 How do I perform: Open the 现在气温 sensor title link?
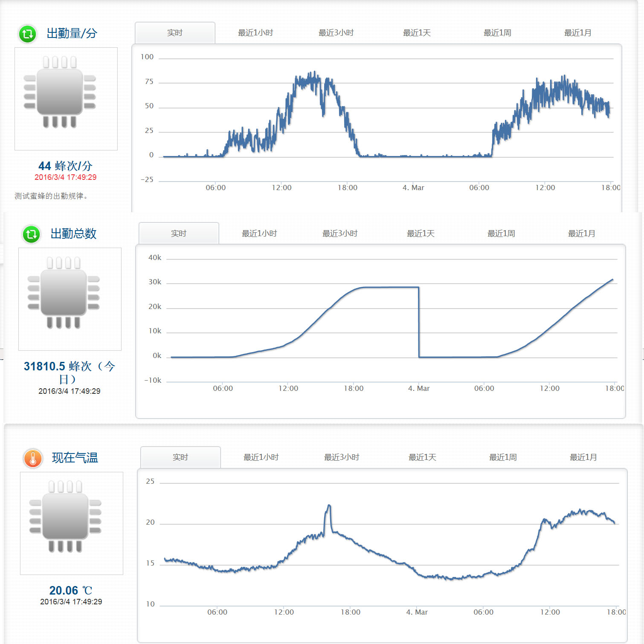pos(75,458)
